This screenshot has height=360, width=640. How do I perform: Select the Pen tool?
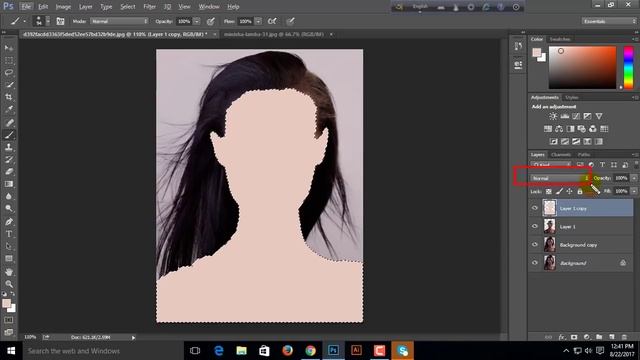click(x=9, y=222)
